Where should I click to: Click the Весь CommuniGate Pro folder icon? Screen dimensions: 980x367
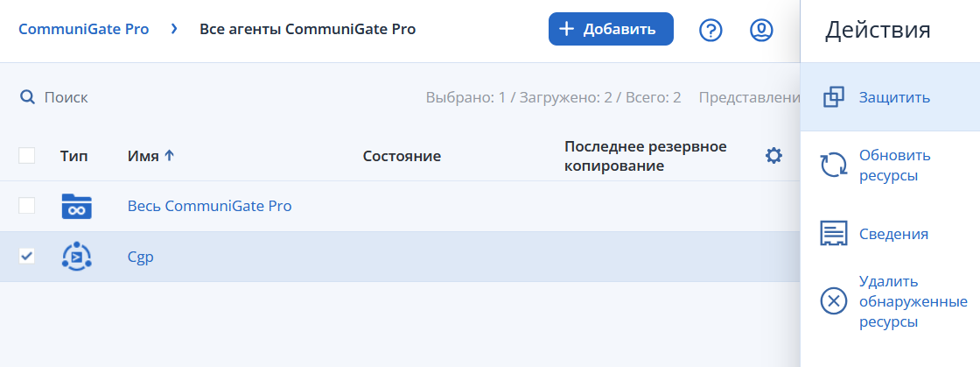click(77, 207)
